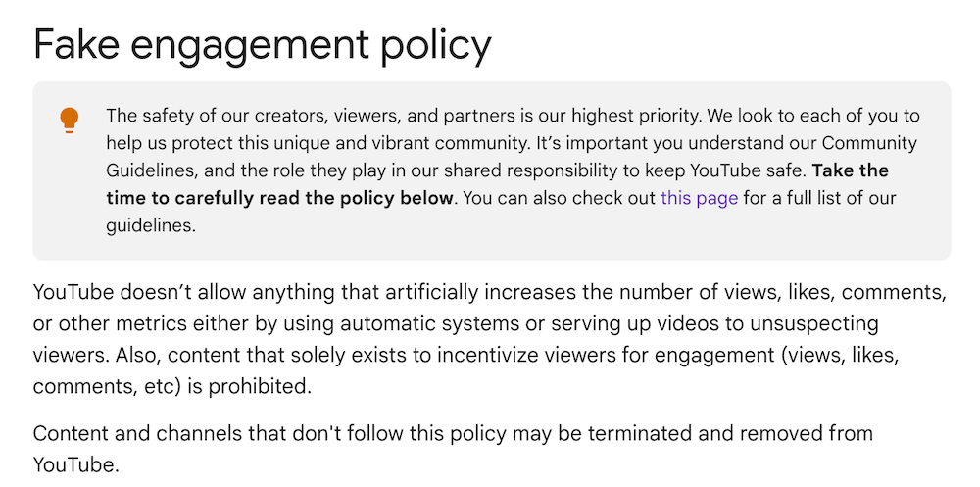Click the orange lightbulb tip icon

click(70, 120)
